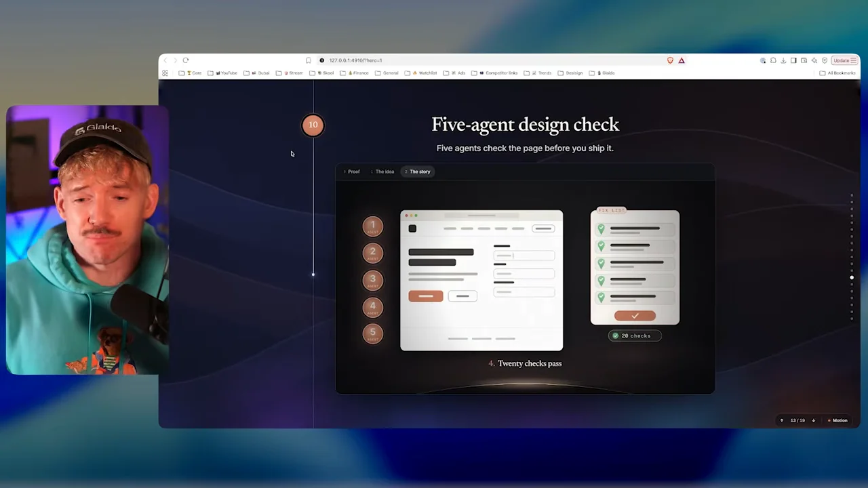This screenshot has height=488, width=868.
Task: Reload the page with the browser refresh icon
Action: 186,60
